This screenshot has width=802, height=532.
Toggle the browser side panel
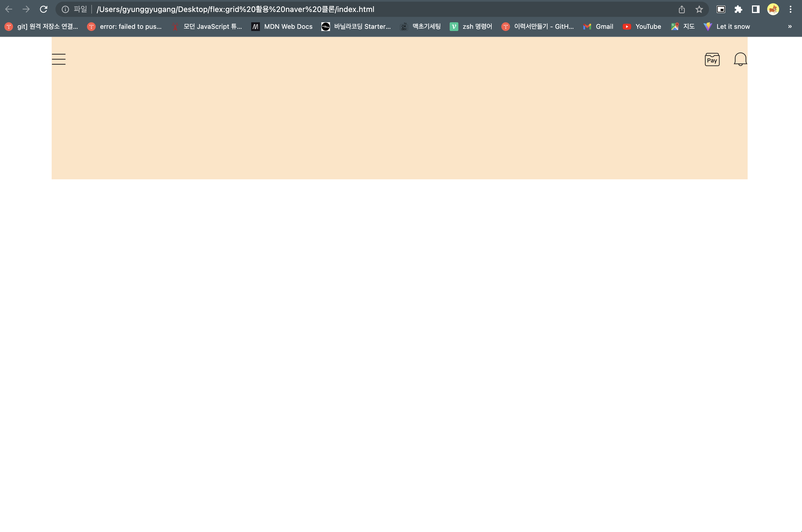tap(756, 9)
